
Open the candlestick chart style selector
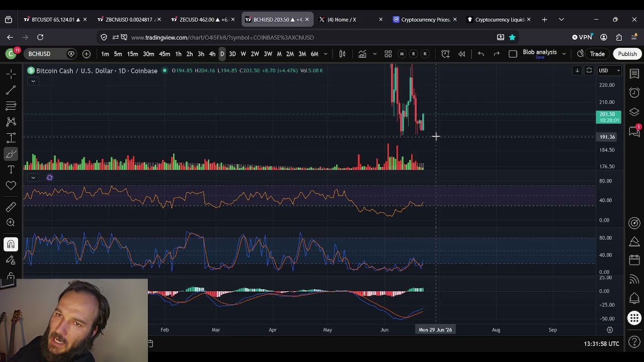pos(342,54)
